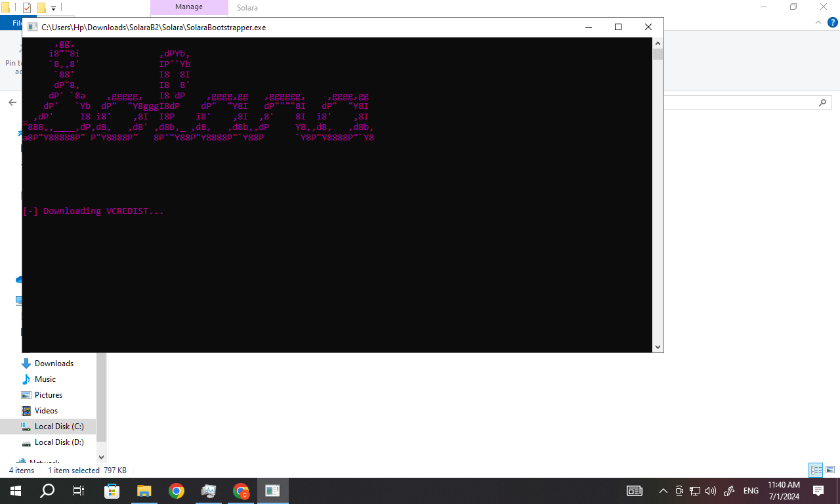840x504 pixels.
Task: Click the down arrow of the navigation pane scrollbar
Action: [101, 457]
